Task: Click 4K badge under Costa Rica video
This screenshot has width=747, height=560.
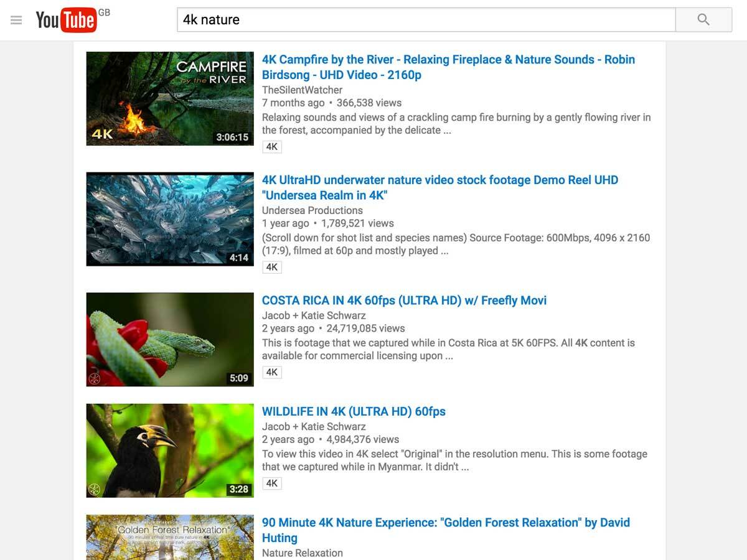Action: click(x=272, y=372)
